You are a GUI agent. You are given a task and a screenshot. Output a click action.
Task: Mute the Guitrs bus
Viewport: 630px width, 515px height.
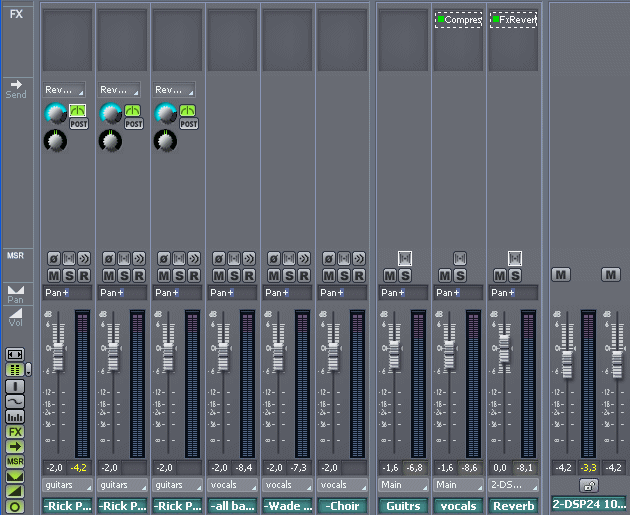(390, 276)
